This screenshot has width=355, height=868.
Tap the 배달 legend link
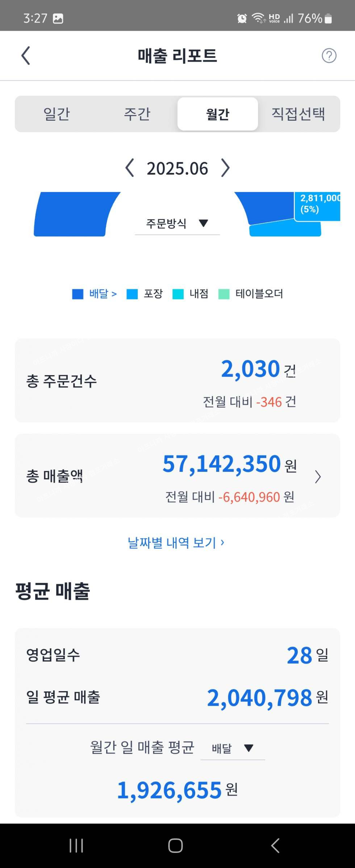coord(103,294)
